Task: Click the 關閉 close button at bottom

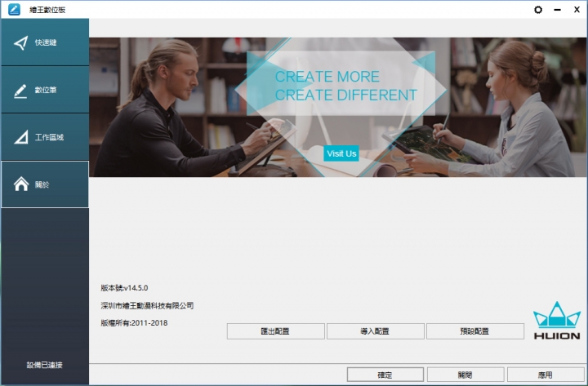Action: coord(465,375)
